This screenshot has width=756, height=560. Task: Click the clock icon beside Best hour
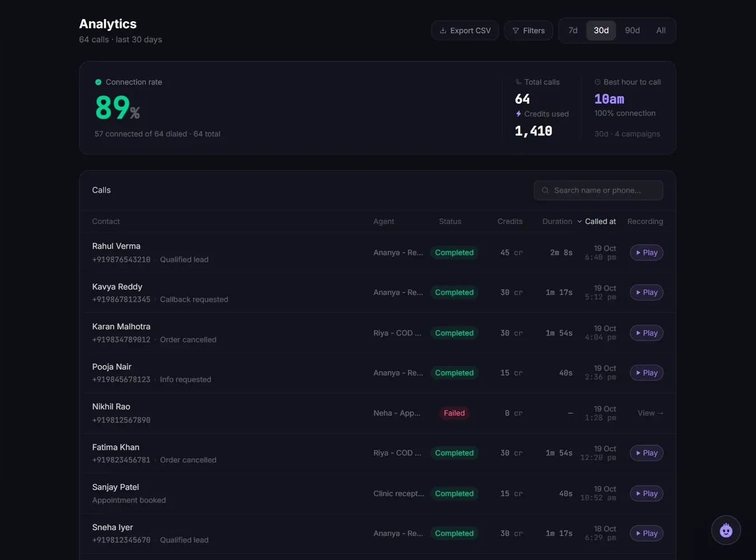click(598, 82)
